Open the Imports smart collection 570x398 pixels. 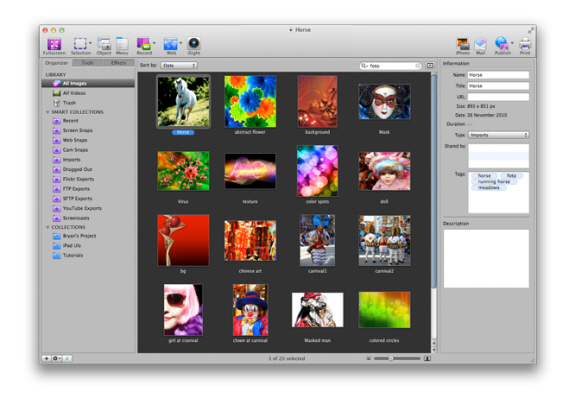click(x=88, y=160)
